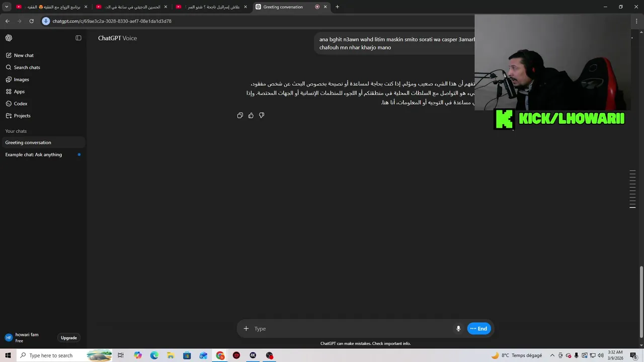Go back in browser history
The width and height of the screenshot is (644, 362).
pyautogui.click(x=7, y=21)
